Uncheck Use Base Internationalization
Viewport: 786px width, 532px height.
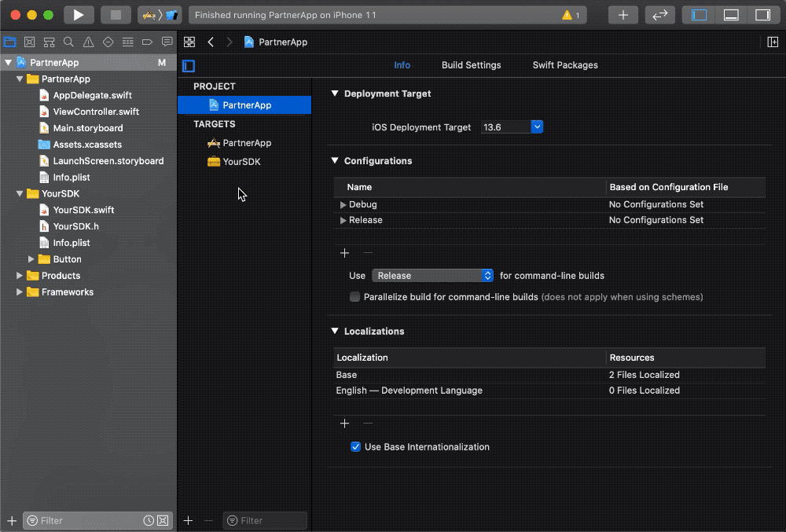[x=356, y=446]
